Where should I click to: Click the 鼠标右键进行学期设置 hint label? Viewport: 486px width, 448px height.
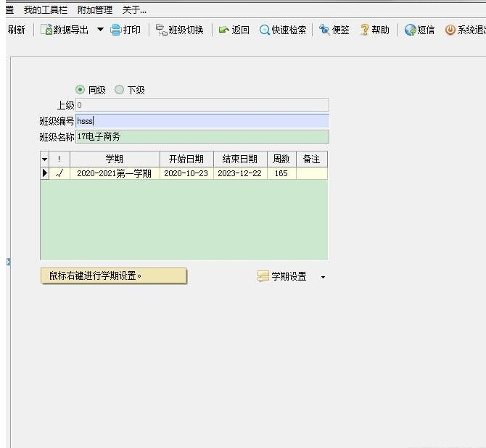pos(113,275)
